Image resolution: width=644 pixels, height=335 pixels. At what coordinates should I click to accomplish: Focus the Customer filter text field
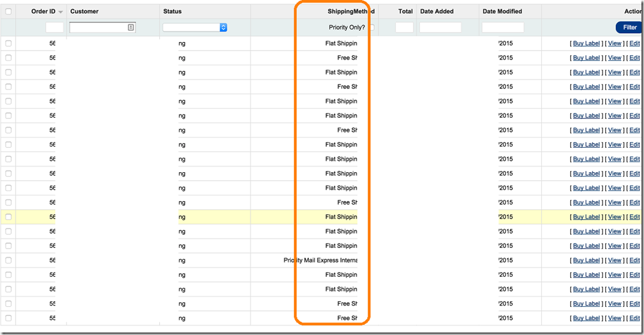[102, 28]
